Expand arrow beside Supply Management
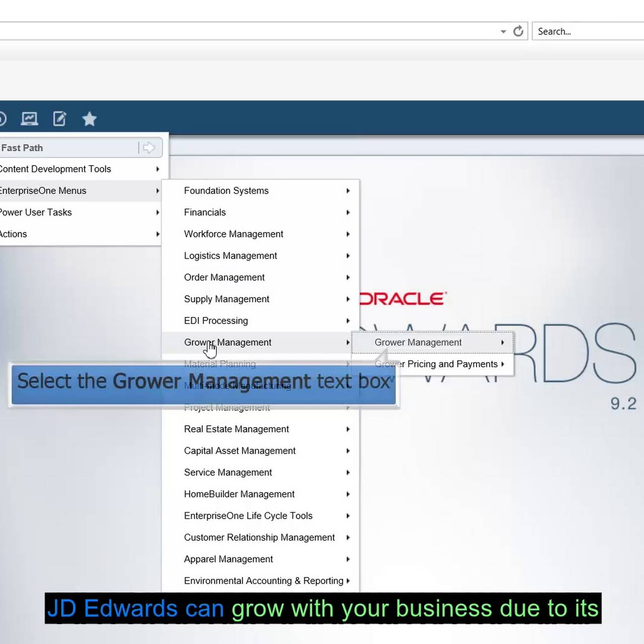The height and width of the screenshot is (644, 644). (x=348, y=299)
